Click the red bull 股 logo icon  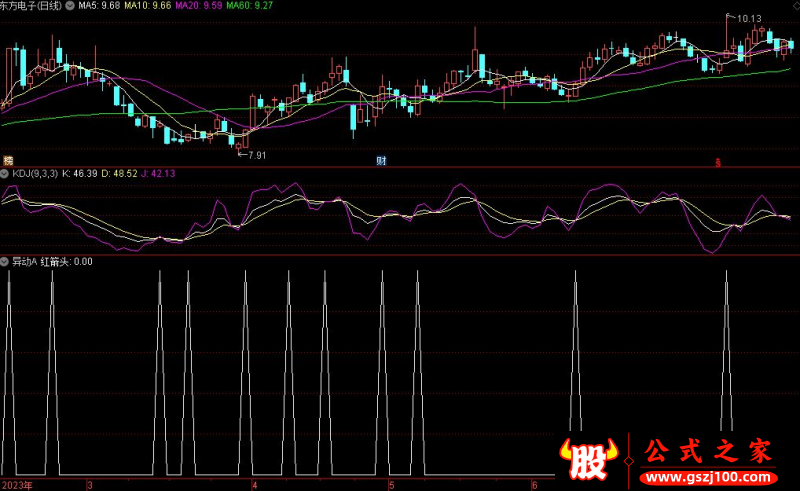coord(589,458)
